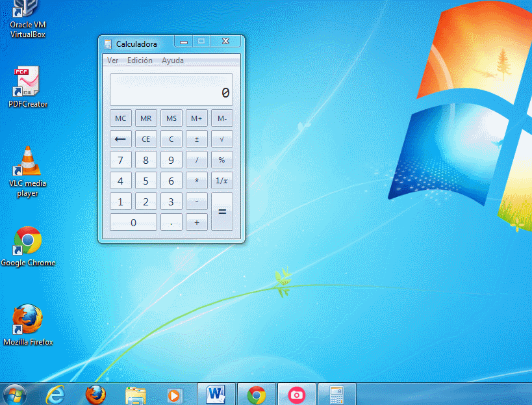Open Windows Media Player taskbar icon

[175, 395]
